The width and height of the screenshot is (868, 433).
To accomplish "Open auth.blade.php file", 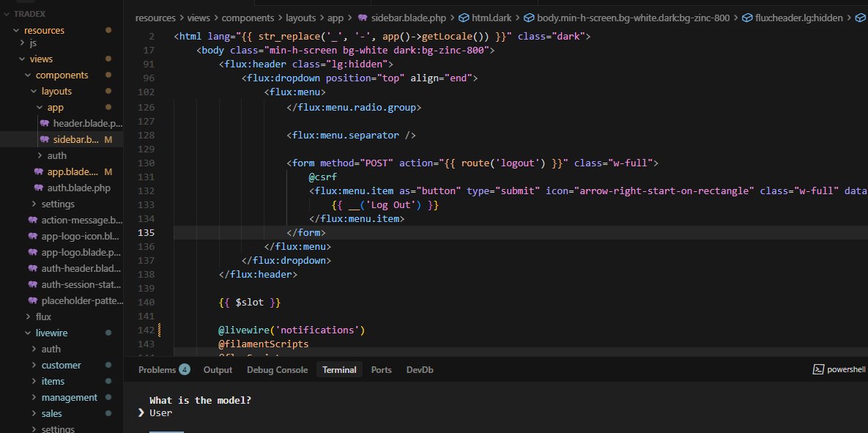I will (78, 188).
